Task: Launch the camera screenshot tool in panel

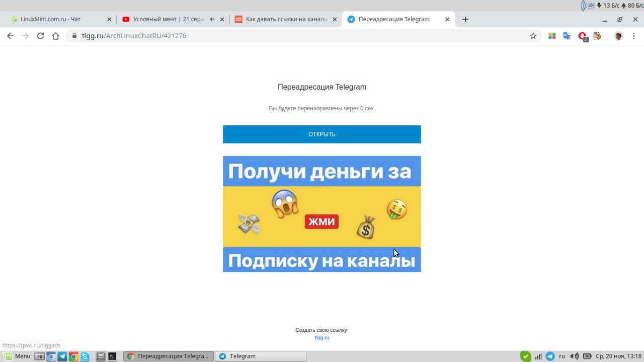Action: (40, 356)
